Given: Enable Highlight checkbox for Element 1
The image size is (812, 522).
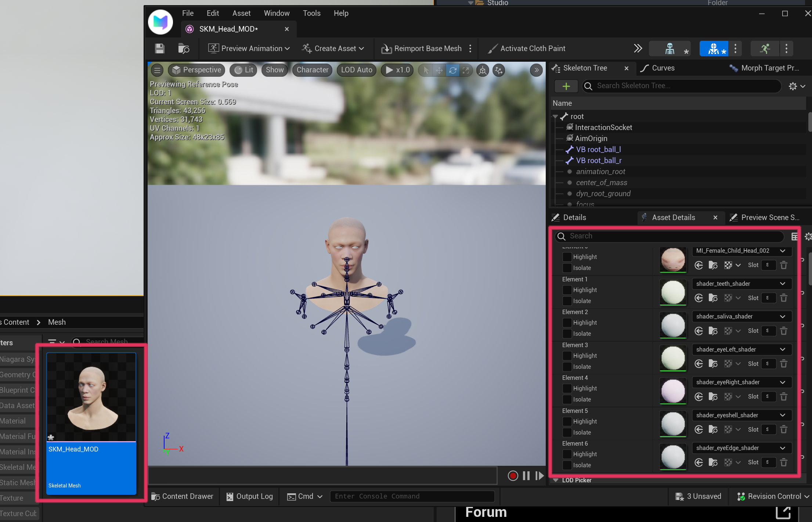Looking at the screenshot, I should point(567,290).
